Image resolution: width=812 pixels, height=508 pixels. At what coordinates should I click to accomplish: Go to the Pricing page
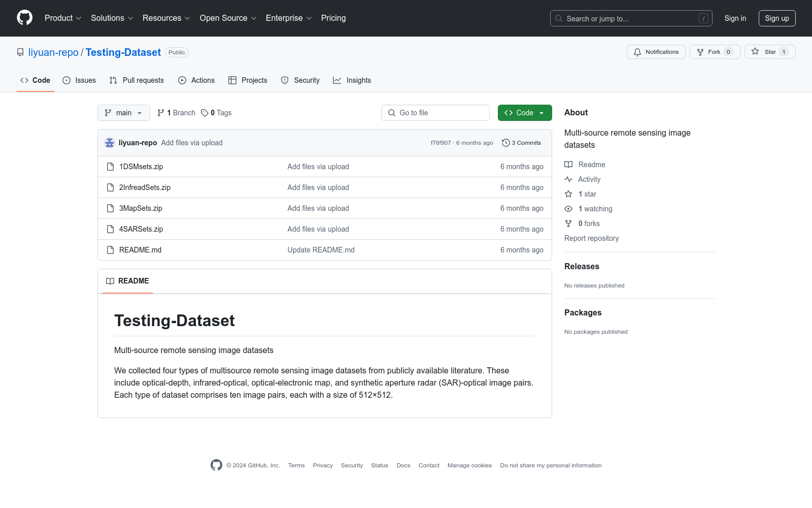pyautogui.click(x=333, y=18)
